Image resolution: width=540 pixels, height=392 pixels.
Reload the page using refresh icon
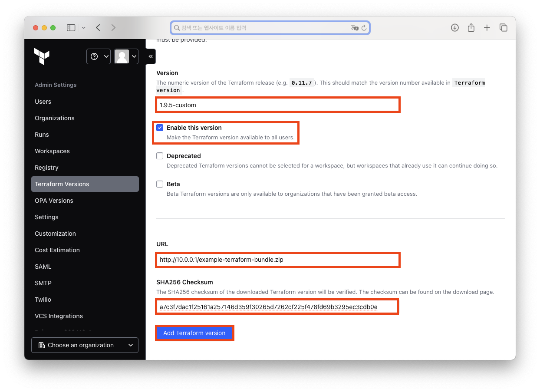click(364, 28)
